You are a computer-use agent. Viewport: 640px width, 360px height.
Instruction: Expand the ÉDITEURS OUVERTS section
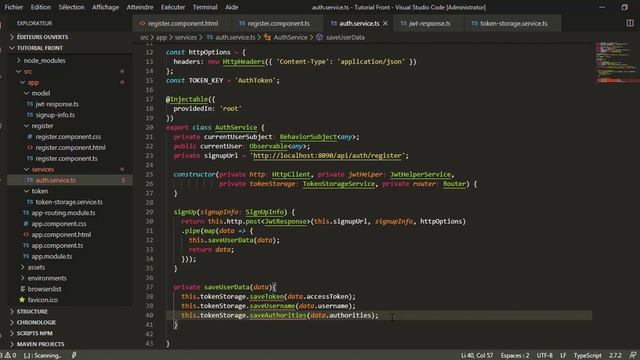tap(42, 37)
